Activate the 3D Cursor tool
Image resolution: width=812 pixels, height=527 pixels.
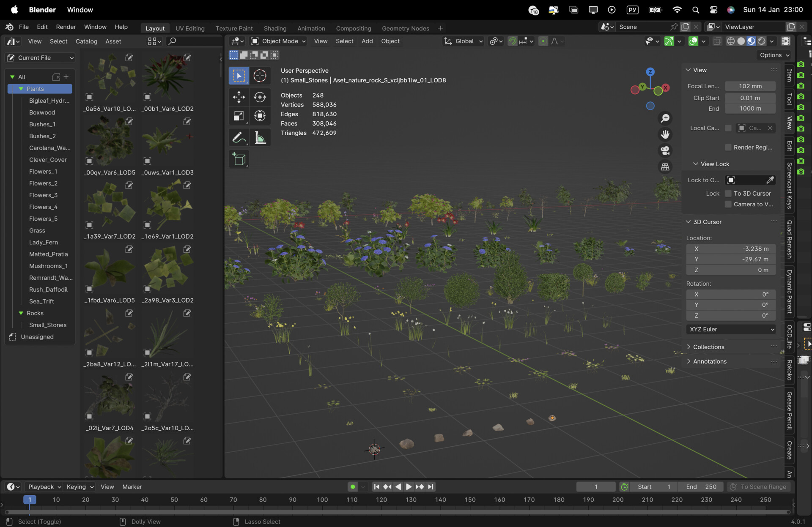click(260, 76)
